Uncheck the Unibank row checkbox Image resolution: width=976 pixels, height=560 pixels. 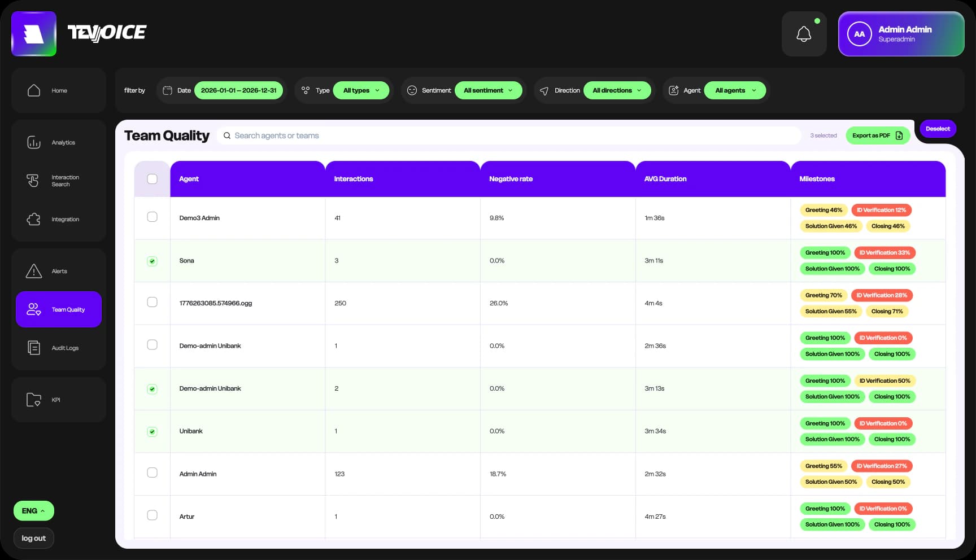[152, 432]
